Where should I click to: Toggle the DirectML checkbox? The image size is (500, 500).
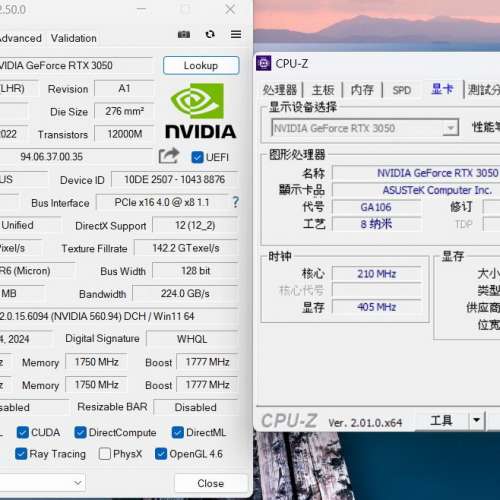(x=177, y=433)
